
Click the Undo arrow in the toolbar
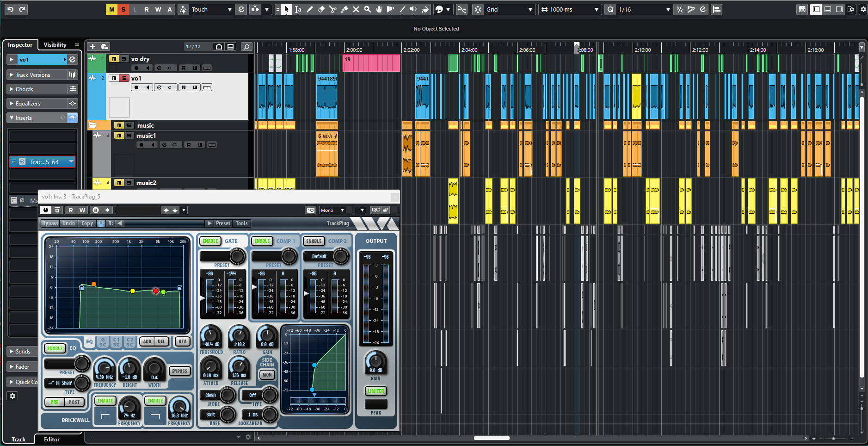pyautogui.click(x=10, y=9)
